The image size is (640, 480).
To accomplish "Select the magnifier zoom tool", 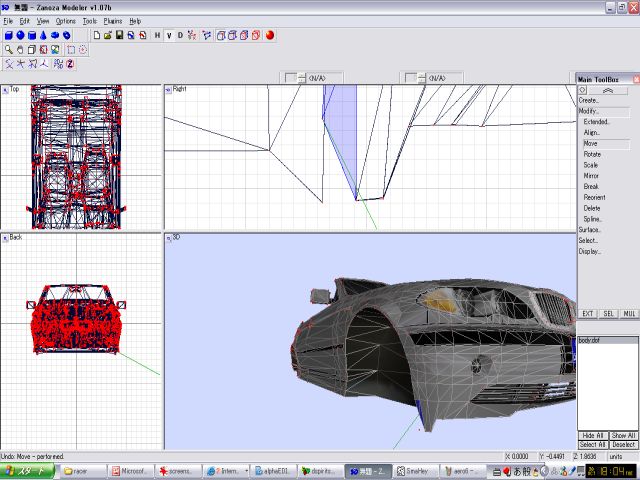I will pyautogui.click(x=8, y=49).
